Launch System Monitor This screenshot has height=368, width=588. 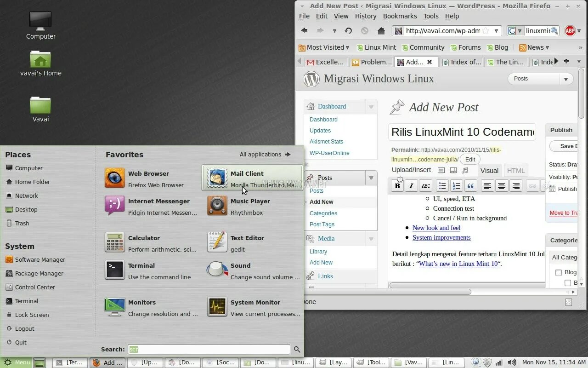coord(252,307)
